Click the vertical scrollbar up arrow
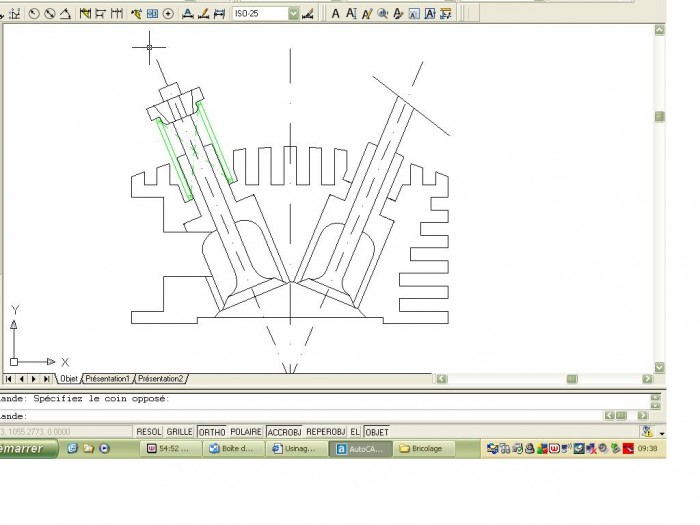Viewport: 700px width, 525px height. (659, 30)
